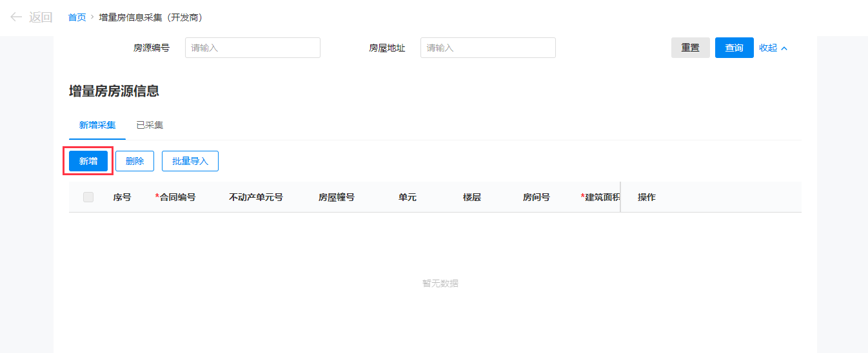Screen dimensions: 868x353
Task: Collapse the search filters with 收起
Action: point(773,48)
